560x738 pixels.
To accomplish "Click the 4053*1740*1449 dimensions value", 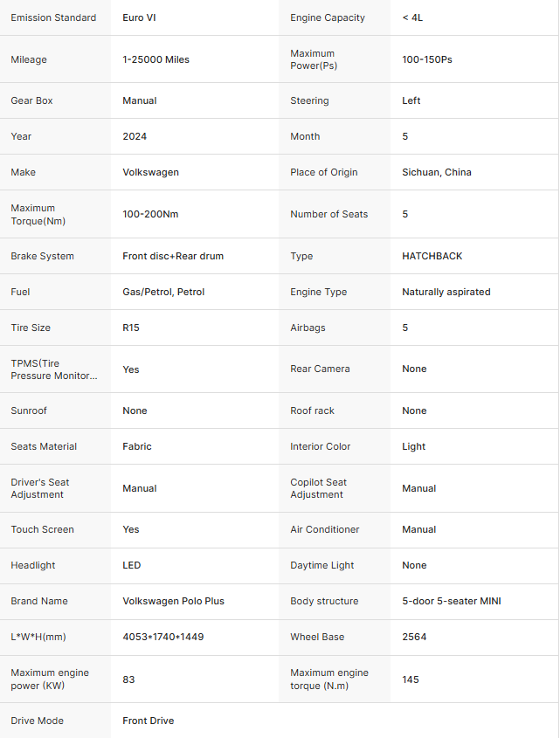I will [162, 637].
